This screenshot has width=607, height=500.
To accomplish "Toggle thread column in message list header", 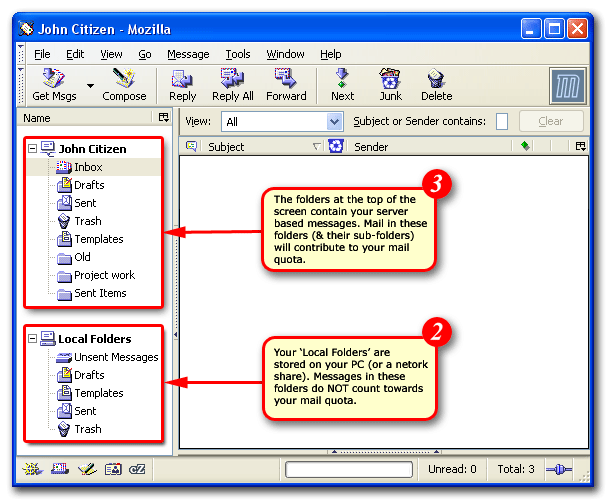I will [x=191, y=147].
